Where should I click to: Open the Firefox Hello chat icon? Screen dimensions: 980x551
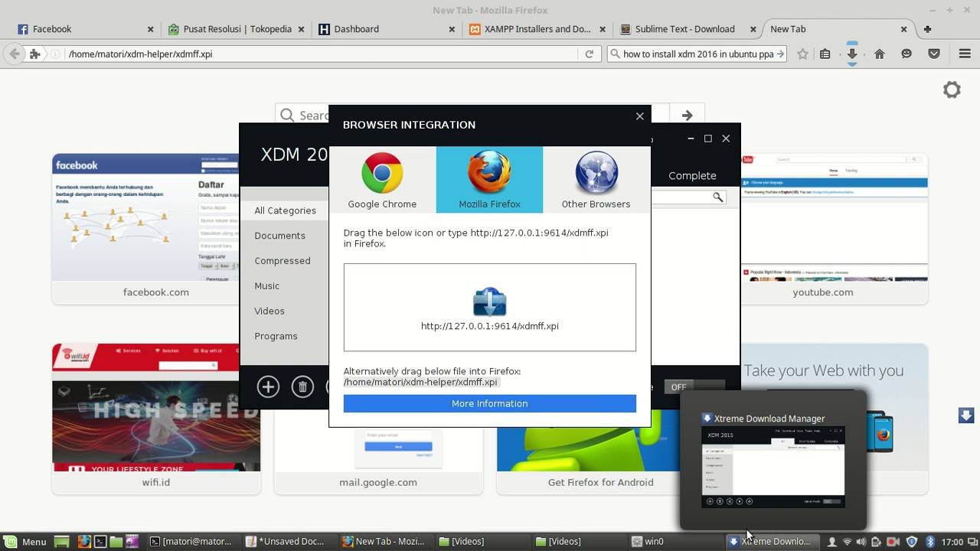(906, 54)
